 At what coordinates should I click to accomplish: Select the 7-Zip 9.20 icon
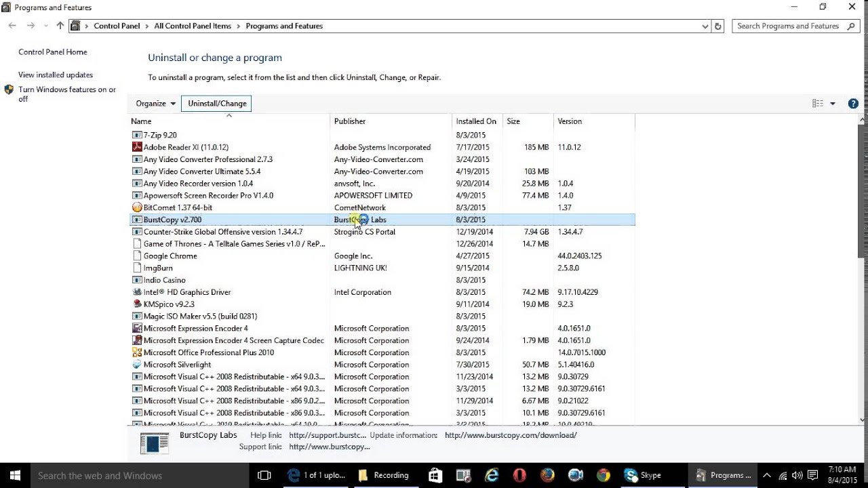[137, 135]
